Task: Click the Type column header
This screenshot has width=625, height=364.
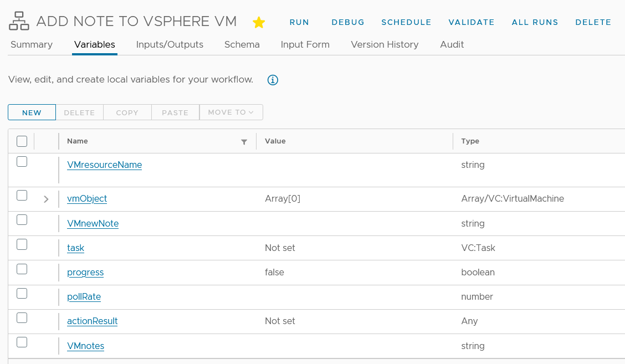Action: click(470, 141)
